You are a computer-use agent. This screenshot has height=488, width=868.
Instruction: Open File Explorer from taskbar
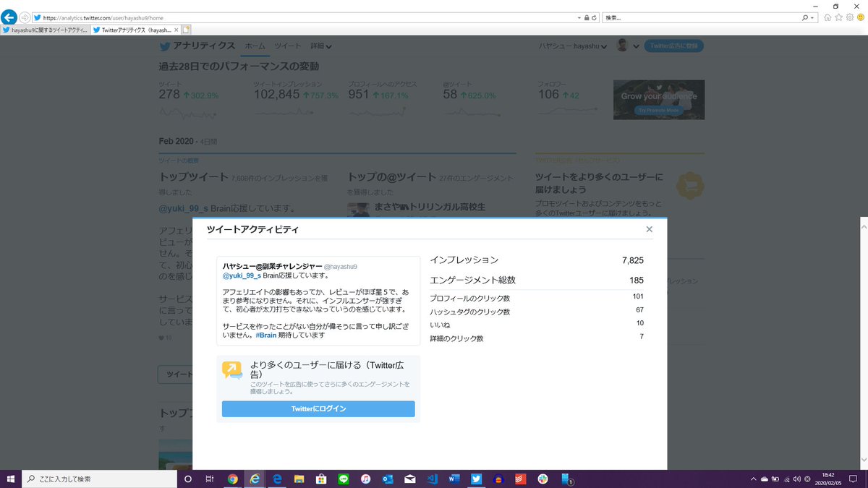pos(299,479)
